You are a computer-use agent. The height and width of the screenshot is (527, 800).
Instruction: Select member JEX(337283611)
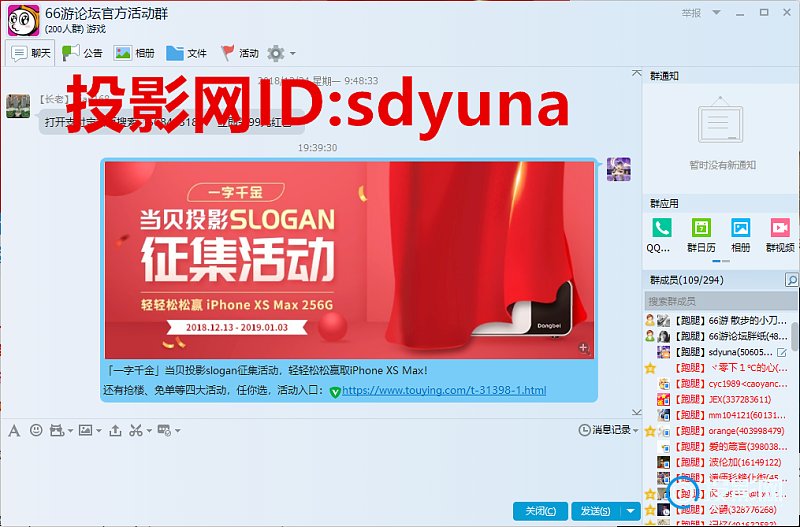[717, 399]
